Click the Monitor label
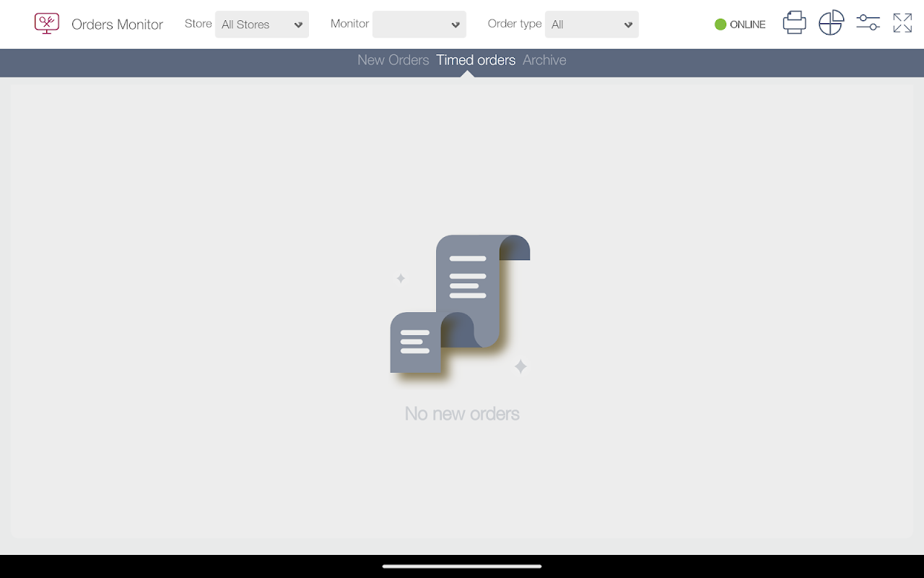924x578 pixels. click(x=350, y=24)
